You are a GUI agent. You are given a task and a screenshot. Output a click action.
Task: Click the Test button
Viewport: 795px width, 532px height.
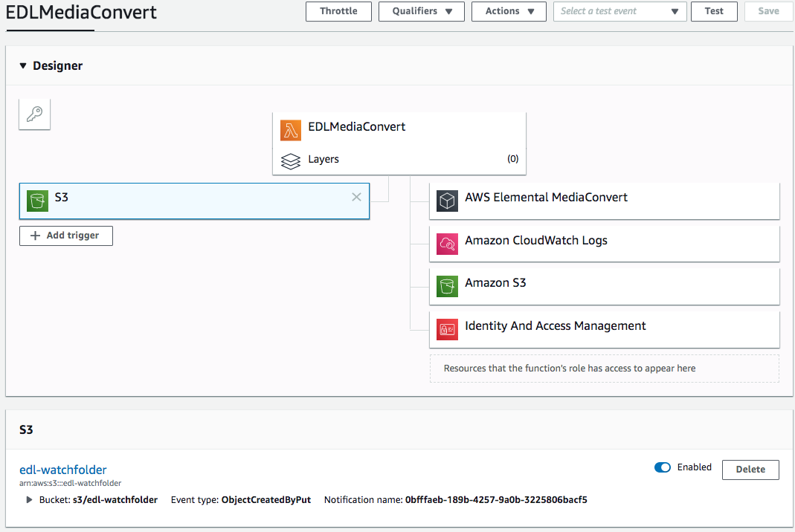(714, 11)
